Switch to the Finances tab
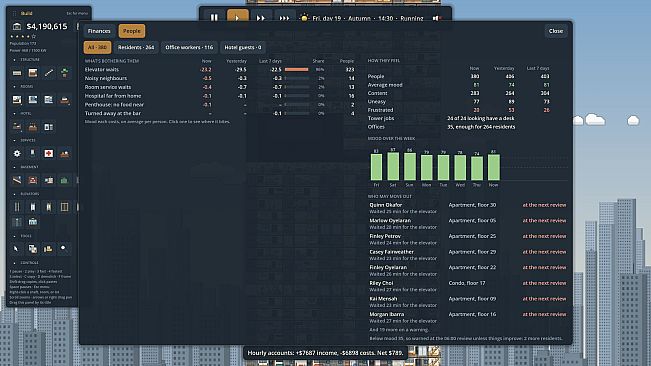Viewport: 651px width, 366px height. pos(99,31)
